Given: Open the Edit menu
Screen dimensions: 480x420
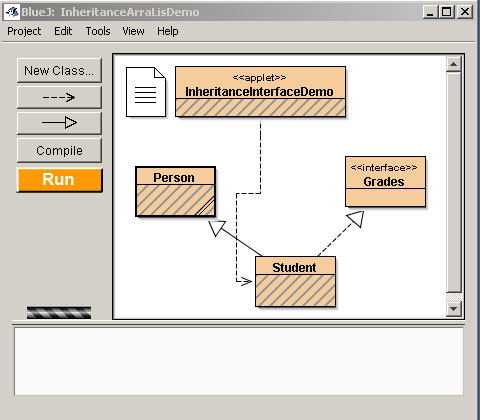Looking at the screenshot, I should [63, 31].
